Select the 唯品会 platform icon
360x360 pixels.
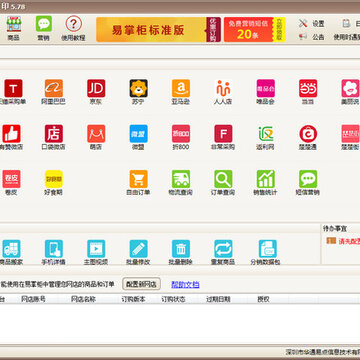[x=266, y=88]
